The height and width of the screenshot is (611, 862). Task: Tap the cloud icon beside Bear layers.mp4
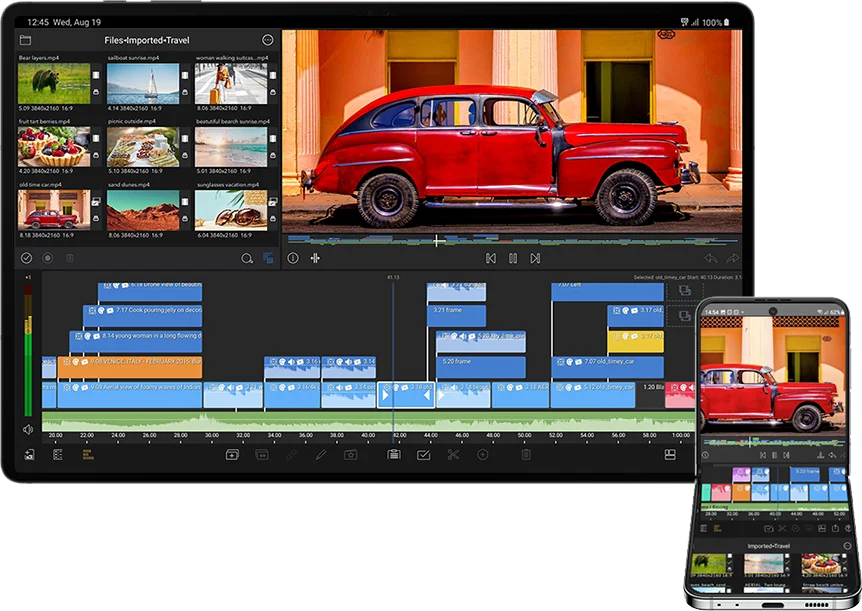[96, 92]
